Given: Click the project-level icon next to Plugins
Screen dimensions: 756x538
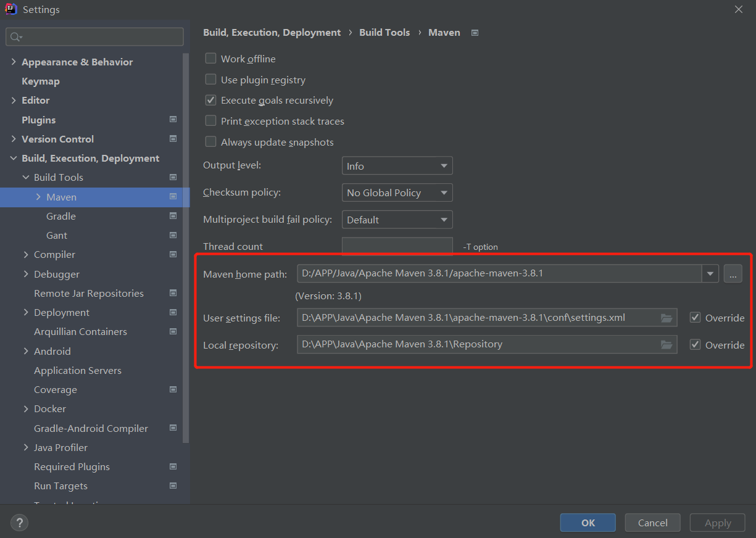Looking at the screenshot, I should [x=173, y=120].
